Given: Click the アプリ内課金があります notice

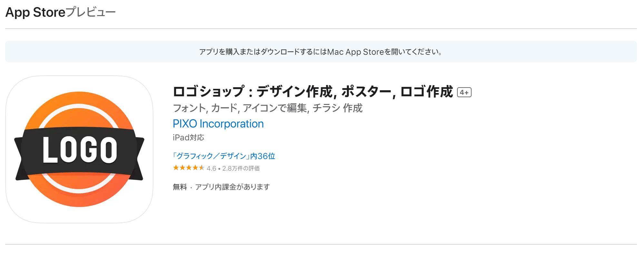Looking at the screenshot, I should [x=232, y=187].
